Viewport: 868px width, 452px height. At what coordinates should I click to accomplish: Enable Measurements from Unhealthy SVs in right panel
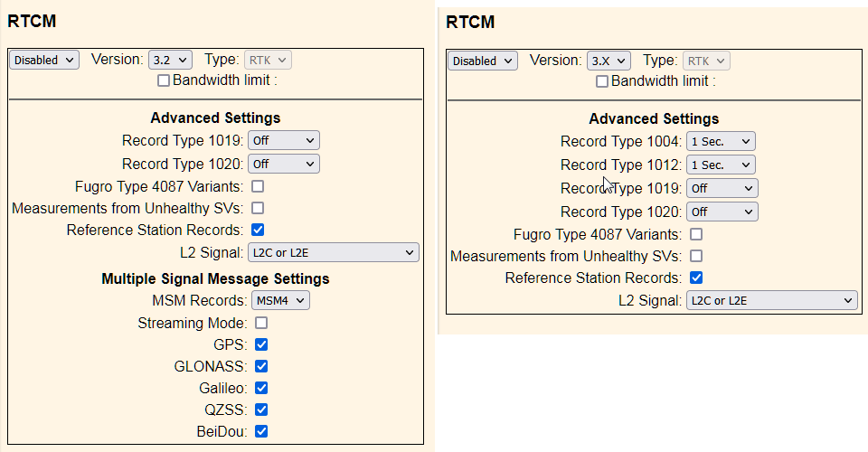(696, 256)
